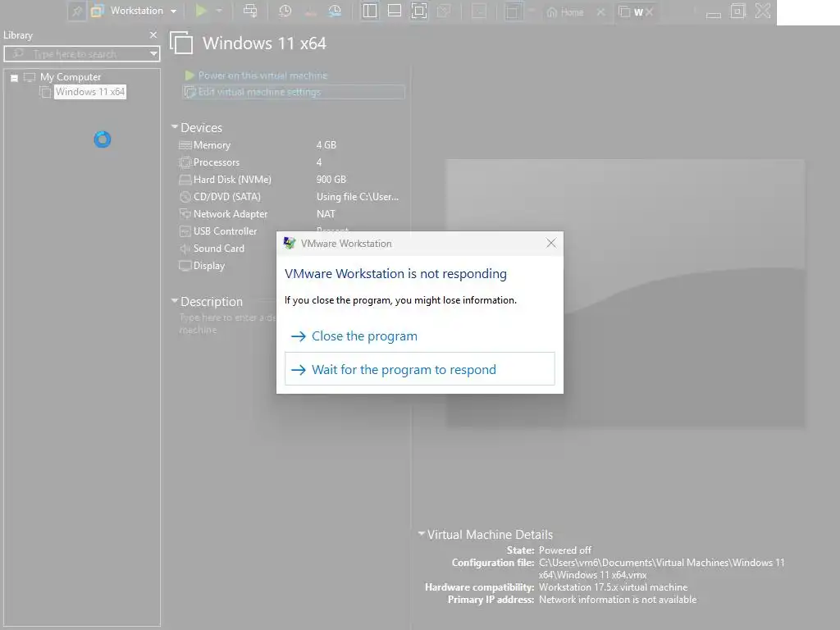The image size is (840, 630).
Task: Click the large Windows 11 x64 title icon
Action: pyautogui.click(x=181, y=43)
